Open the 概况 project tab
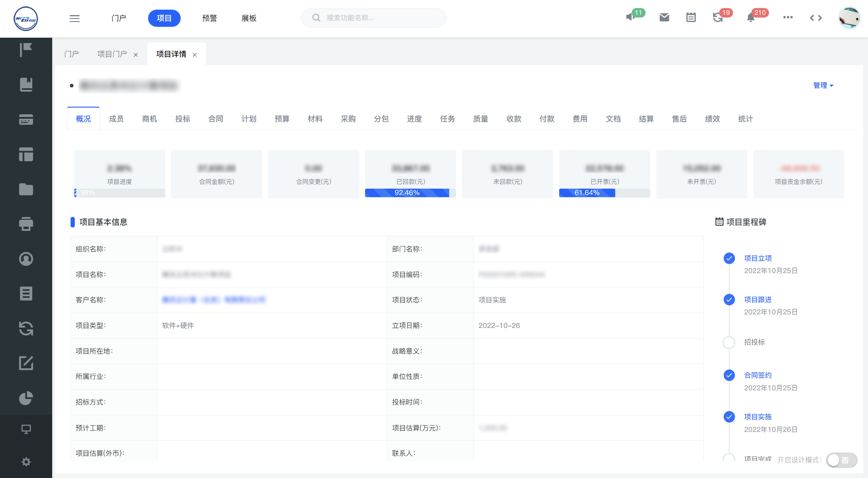Viewport: 868px width, 478px height. 83,119
